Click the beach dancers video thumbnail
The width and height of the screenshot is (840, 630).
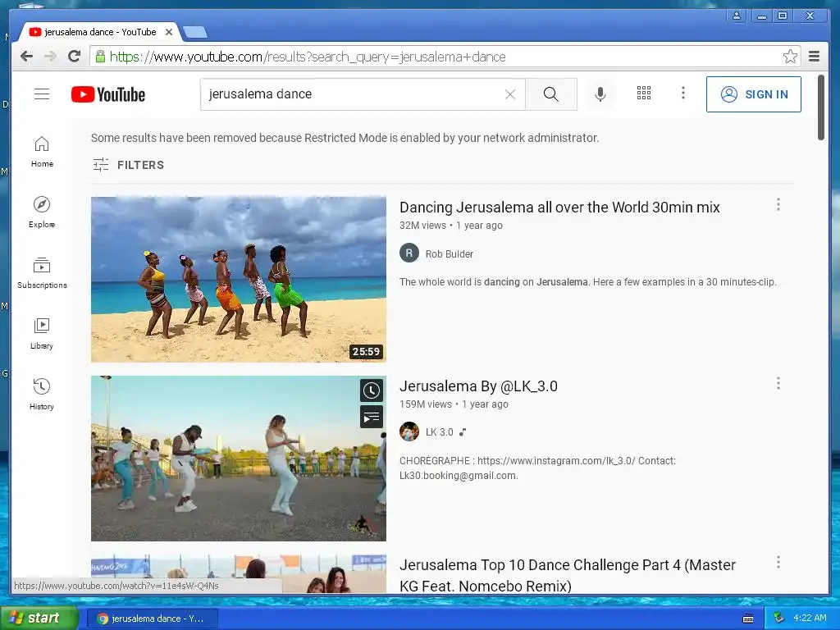click(239, 279)
